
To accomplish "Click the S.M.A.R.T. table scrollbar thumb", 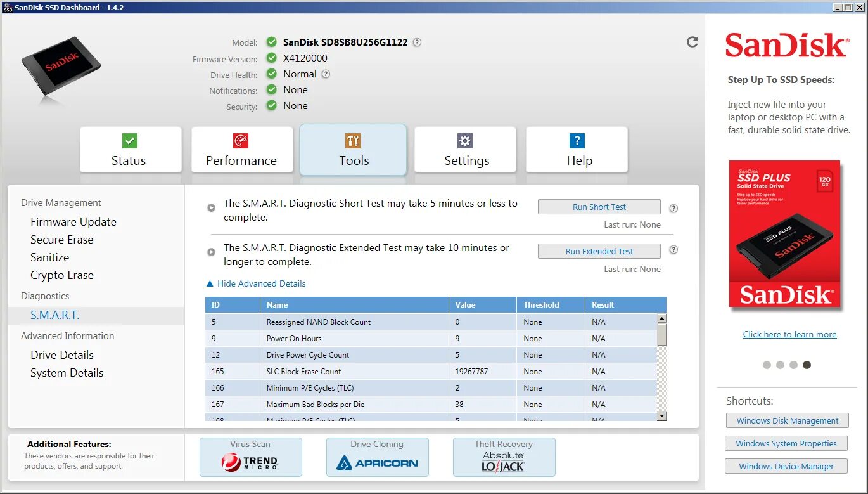I will click(x=662, y=334).
